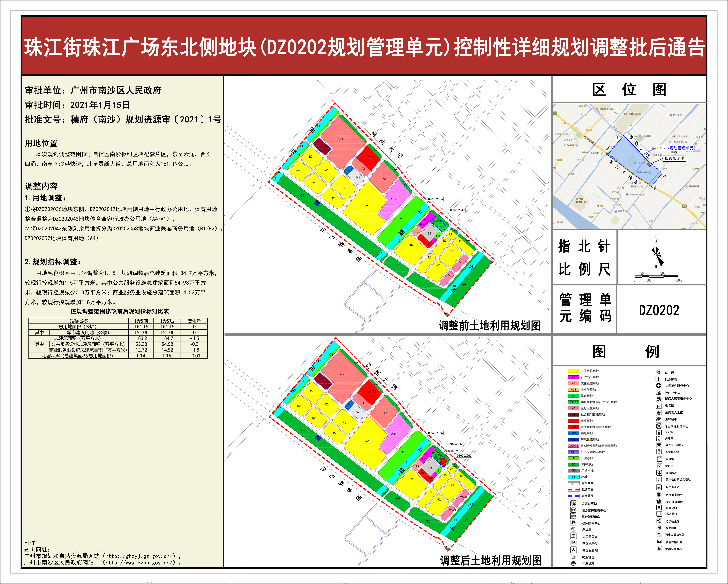Click the pink M0/B1 legend swatch
Screen dimensions: 728x584
(x=573, y=446)
